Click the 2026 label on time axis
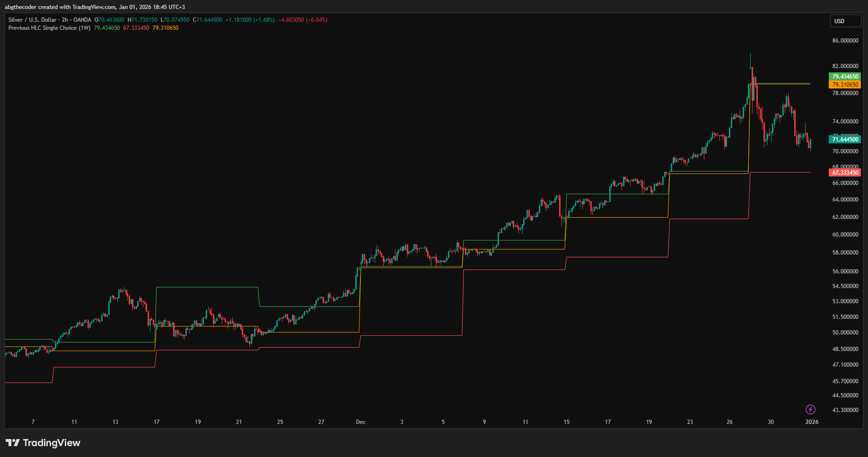 tap(812, 422)
